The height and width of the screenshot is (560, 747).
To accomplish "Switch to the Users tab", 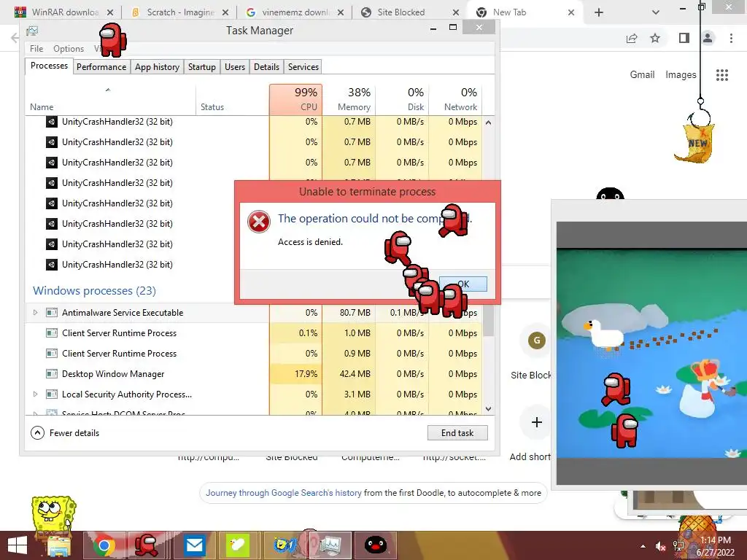I will pos(235,66).
